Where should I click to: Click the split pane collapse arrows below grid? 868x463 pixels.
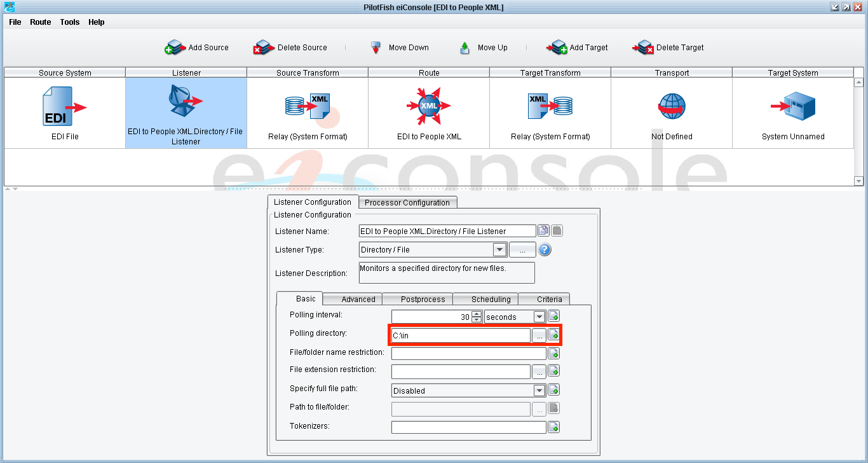click(11, 189)
